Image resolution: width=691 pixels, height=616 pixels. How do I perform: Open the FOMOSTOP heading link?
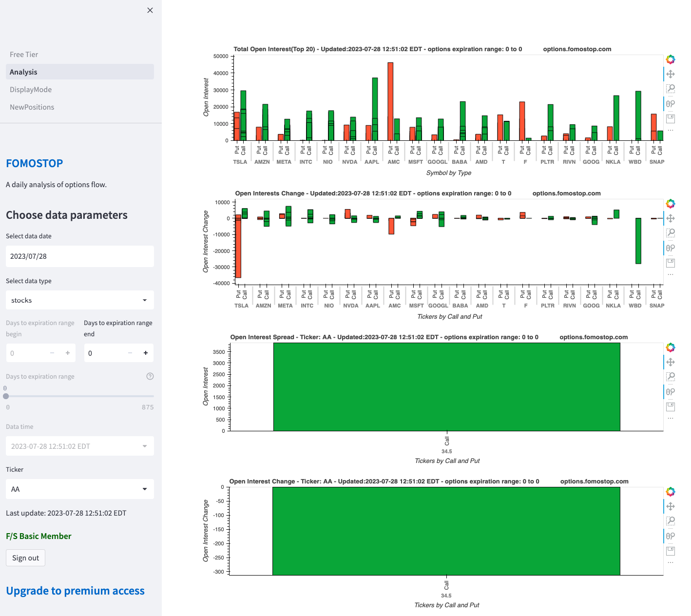35,163
